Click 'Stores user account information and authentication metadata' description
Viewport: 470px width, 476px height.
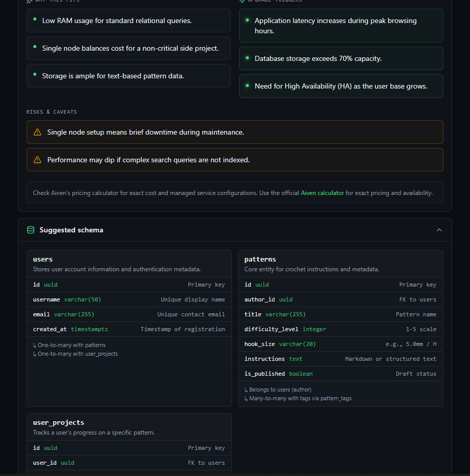click(x=117, y=269)
